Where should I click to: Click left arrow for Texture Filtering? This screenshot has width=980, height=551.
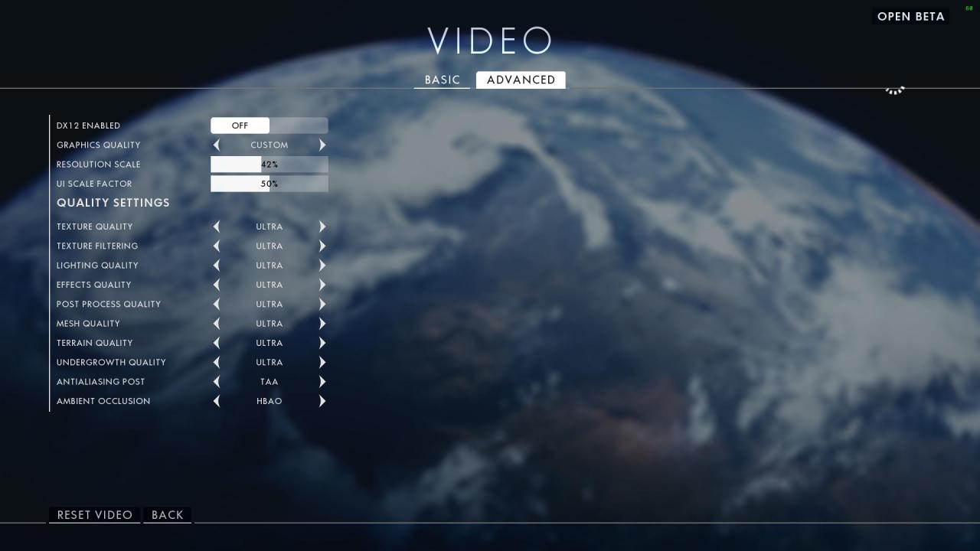point(216,246)
